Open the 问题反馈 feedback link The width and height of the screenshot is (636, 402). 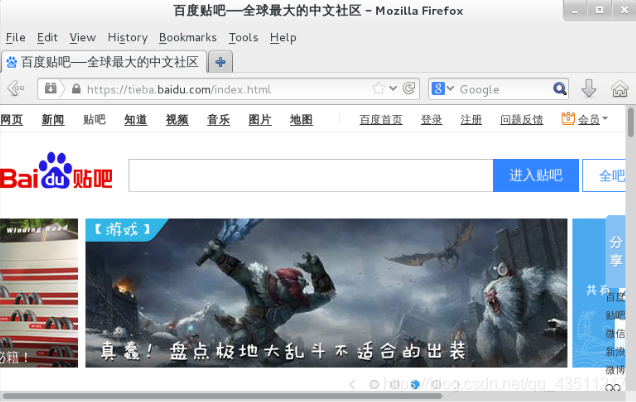point(521,120)
